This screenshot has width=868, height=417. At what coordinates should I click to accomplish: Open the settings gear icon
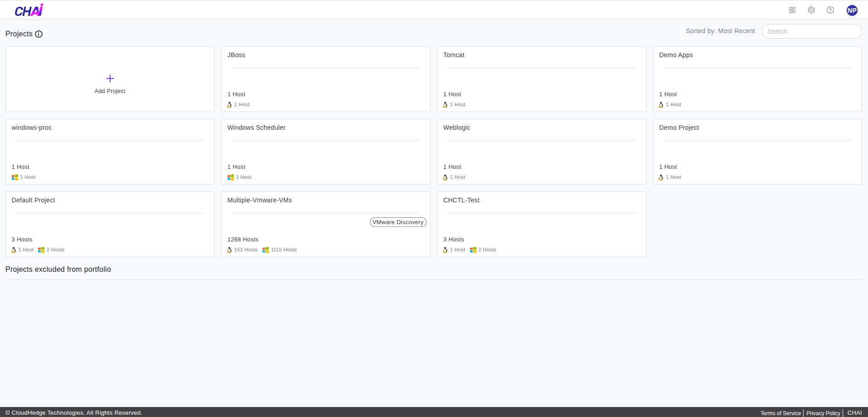click(x=811, y=10)
